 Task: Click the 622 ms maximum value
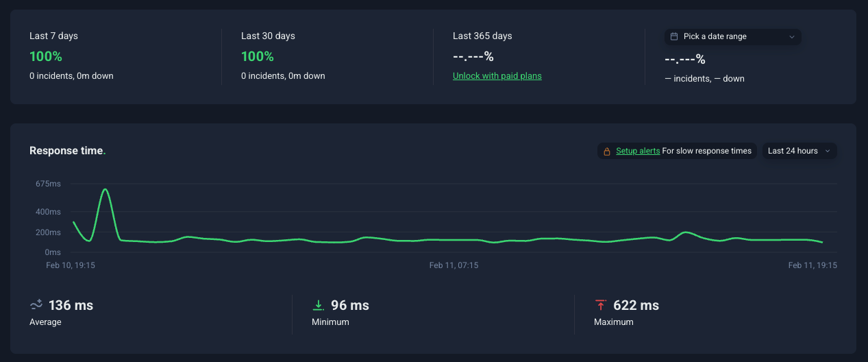pyautogui.click(x=636, y=305)
